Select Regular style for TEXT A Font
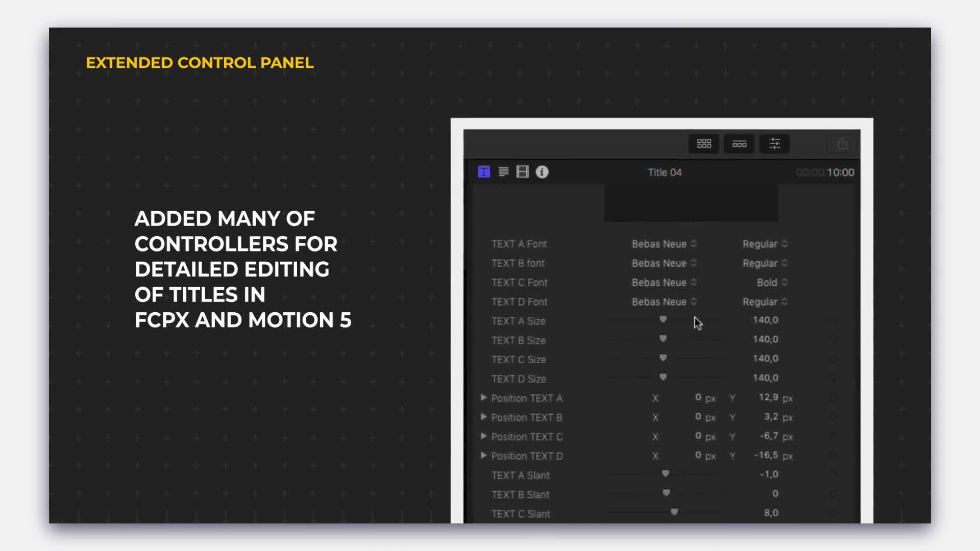 coord(764,243)
